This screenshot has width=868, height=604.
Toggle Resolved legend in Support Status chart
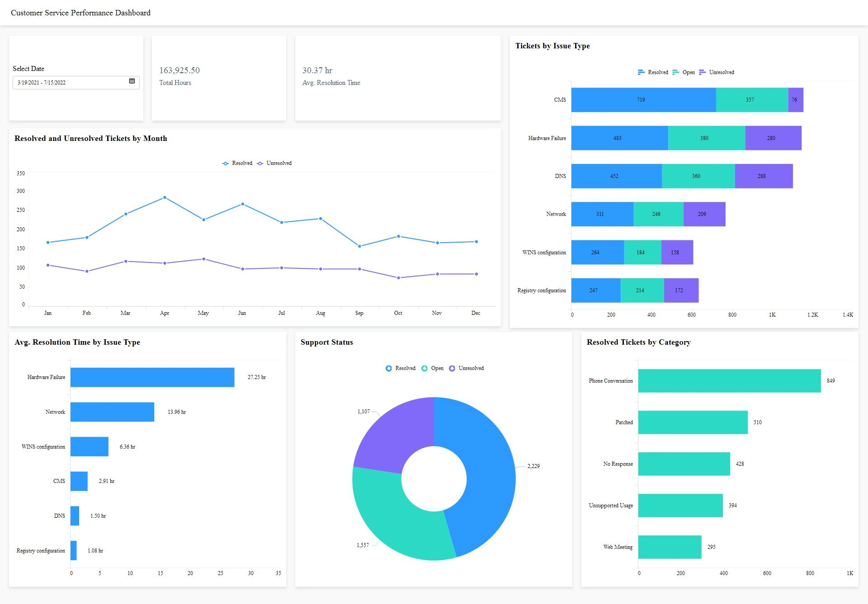click(401, 368)
